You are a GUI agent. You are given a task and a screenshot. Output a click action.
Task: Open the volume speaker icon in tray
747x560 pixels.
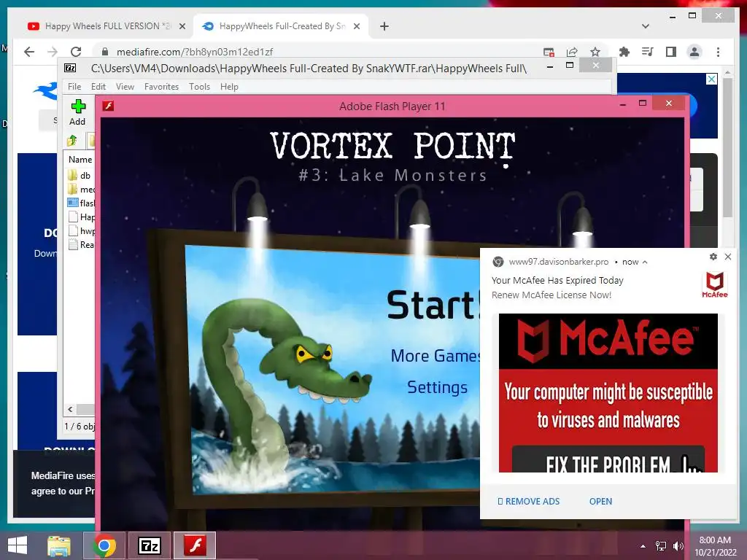[x=678, y=546]
